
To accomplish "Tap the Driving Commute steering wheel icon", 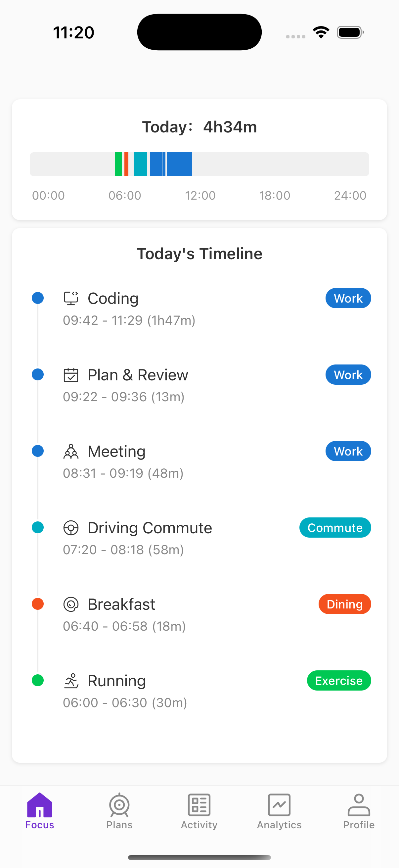I will pyautogui.click(x=71, y=528).
